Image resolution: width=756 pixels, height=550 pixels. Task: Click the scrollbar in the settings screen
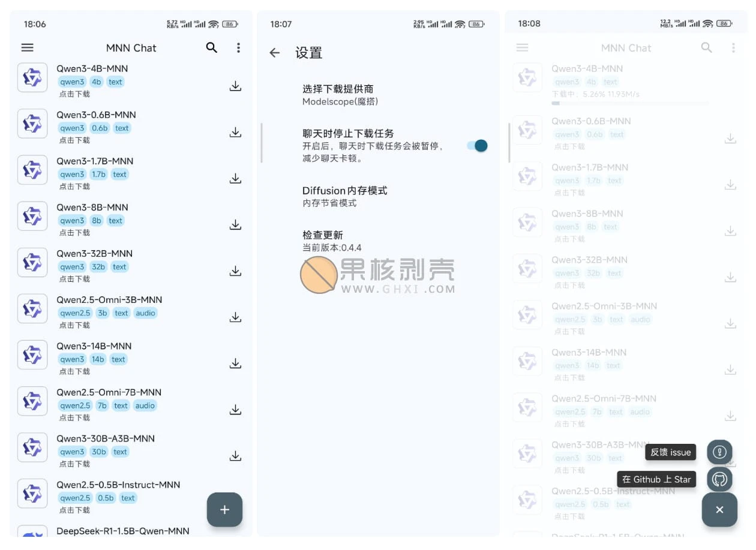(262, 143)
